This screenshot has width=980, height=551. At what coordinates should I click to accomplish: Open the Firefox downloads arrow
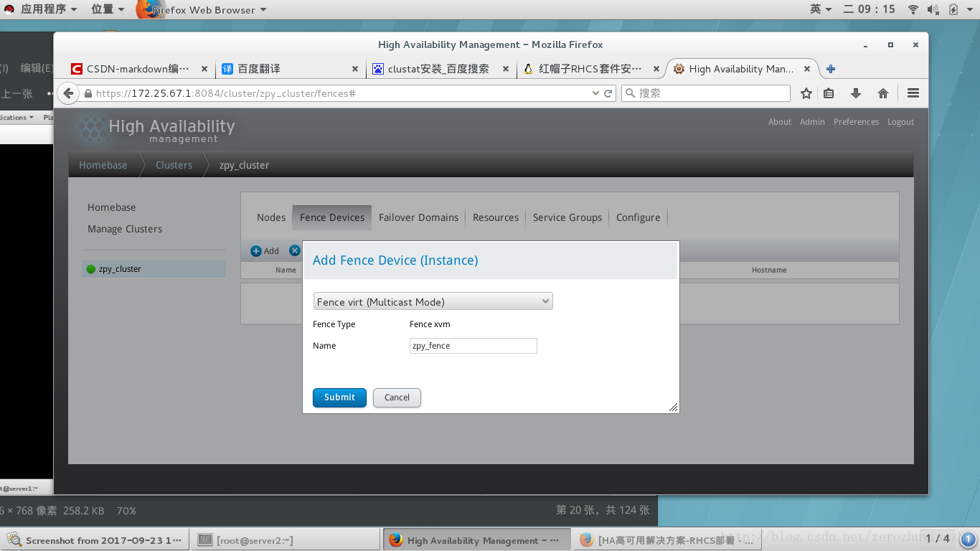pyautogui.click(x=855, y=93)
